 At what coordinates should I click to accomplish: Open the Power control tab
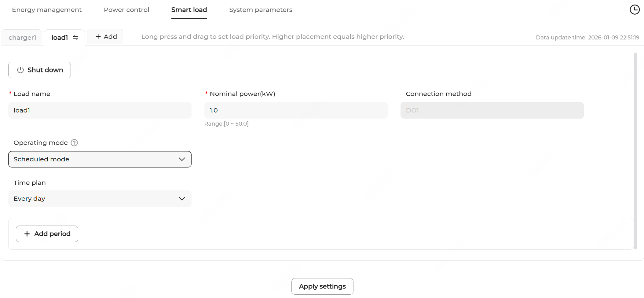coord(126,10)
